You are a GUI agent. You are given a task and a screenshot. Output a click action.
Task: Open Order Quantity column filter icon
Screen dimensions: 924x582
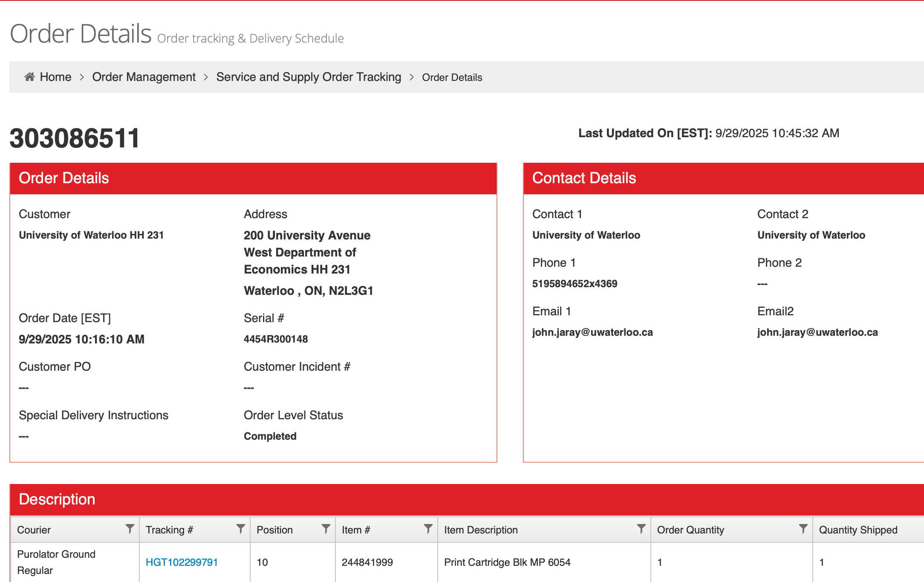(803, 529)
